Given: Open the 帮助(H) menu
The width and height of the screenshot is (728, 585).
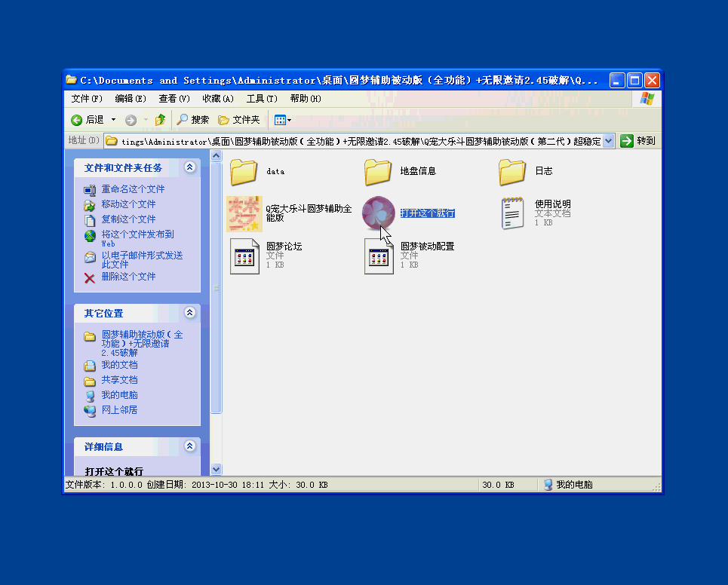Looking at the screenshot, I should point(306,99).
